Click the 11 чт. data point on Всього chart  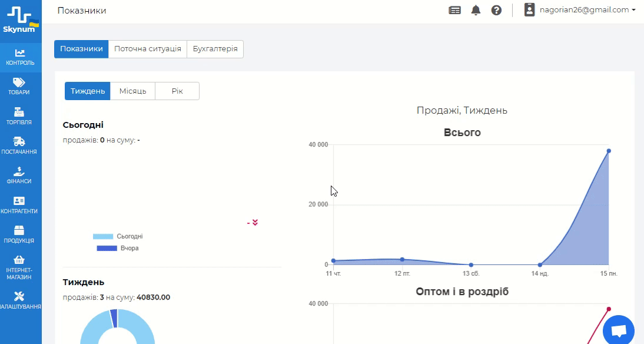334,260
